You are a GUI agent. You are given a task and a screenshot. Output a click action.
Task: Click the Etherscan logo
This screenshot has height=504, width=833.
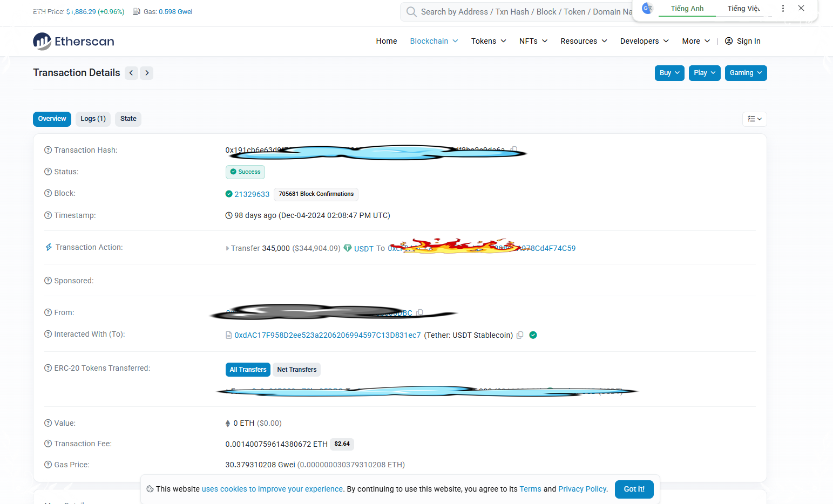[x=73, y=41]
